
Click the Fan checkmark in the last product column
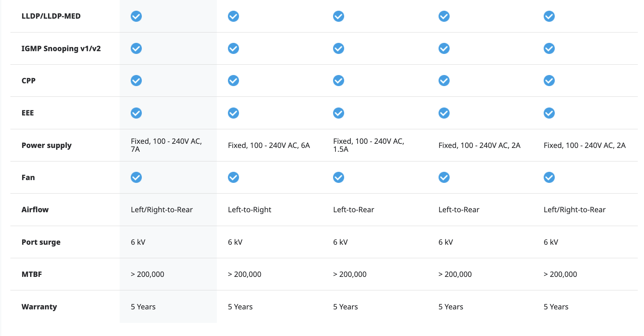pos(549,177)
